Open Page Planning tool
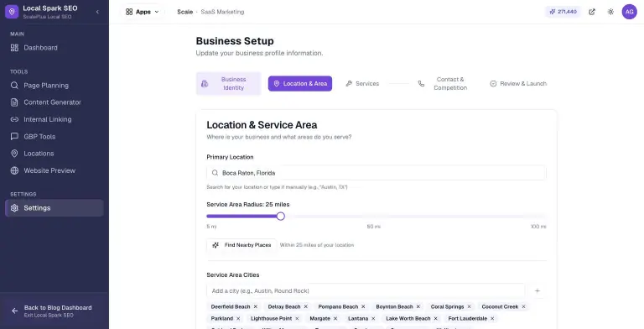 coord(55,86)
